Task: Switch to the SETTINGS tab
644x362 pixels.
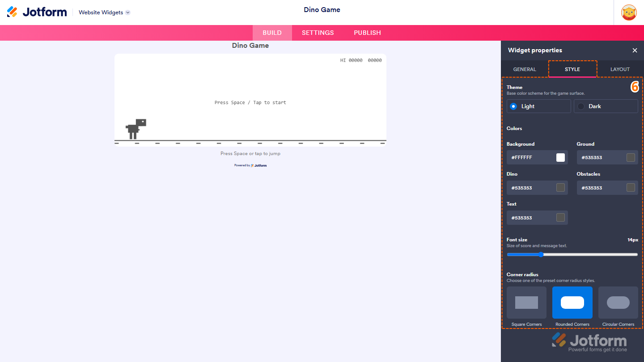Action: click(318, 33)
